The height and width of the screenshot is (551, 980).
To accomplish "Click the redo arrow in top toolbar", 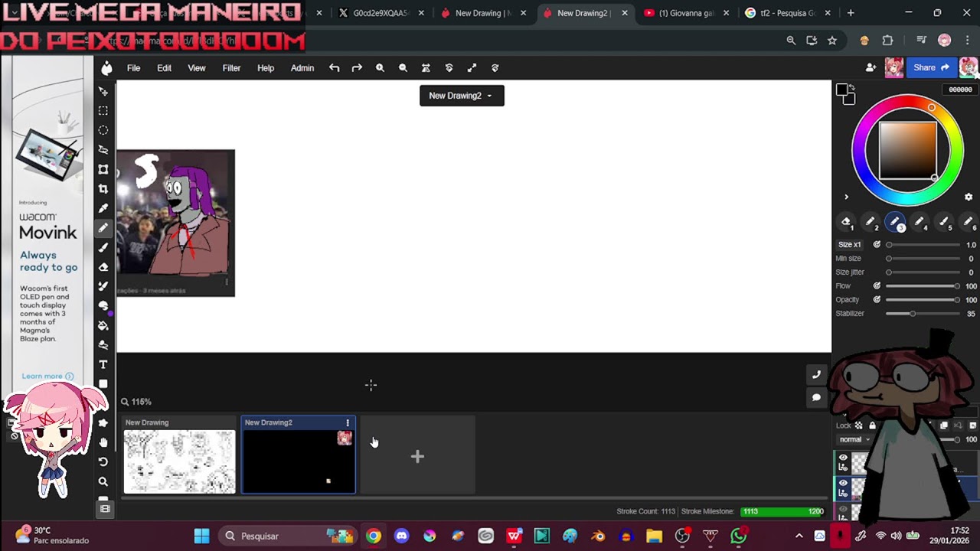I will (357, 68).
